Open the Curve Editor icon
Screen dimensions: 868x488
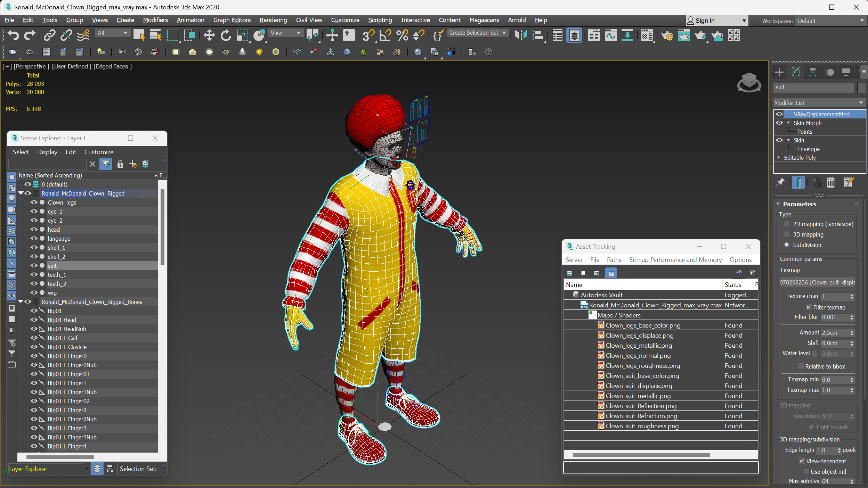[610, 35]
